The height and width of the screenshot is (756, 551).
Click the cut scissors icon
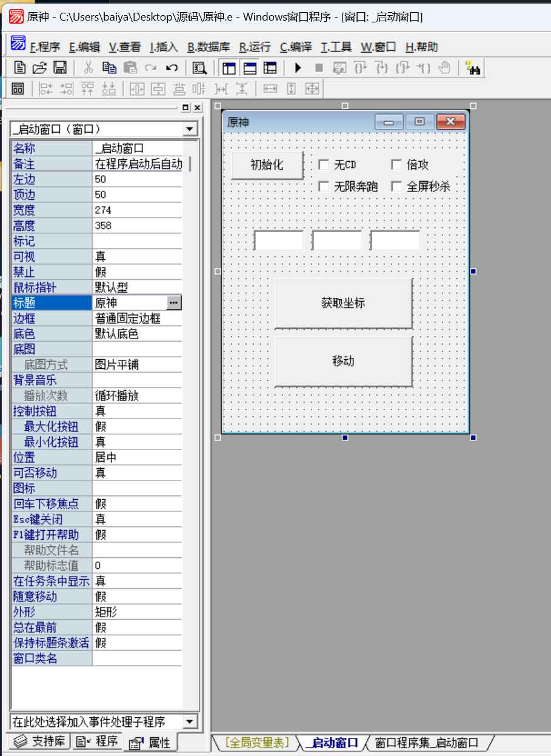tap(88, 68)
